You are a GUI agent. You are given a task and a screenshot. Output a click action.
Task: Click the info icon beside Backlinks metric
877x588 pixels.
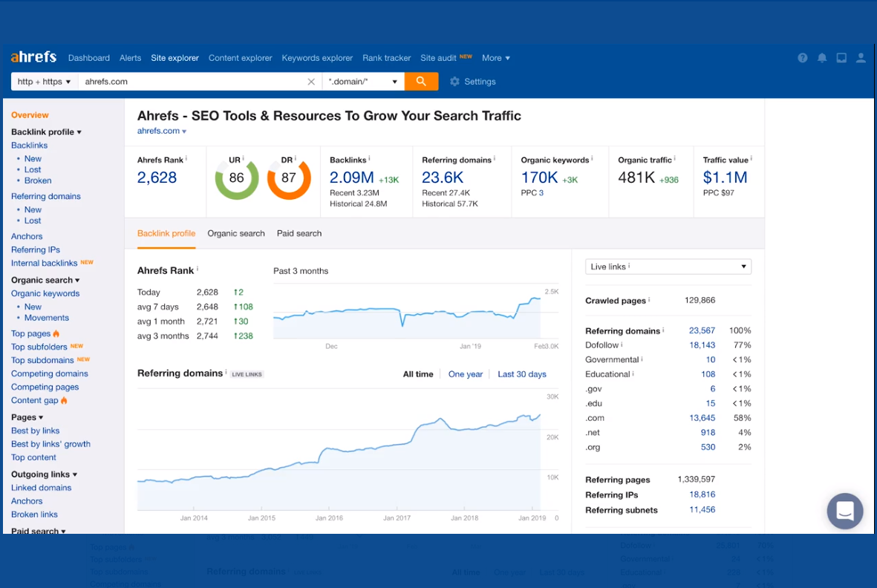[369, 158]
